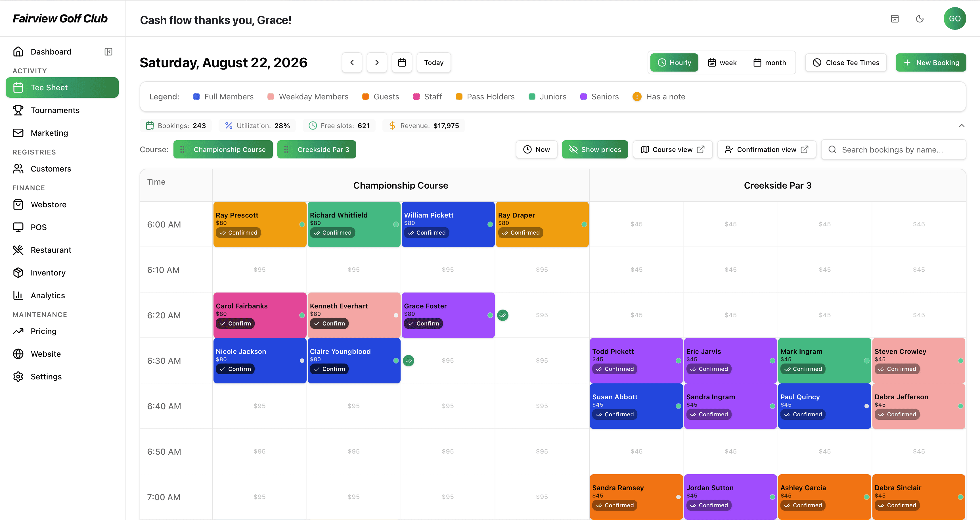Confirm Claire Youngblood booking
Screen dimensions: 980x520
point(329,369)
